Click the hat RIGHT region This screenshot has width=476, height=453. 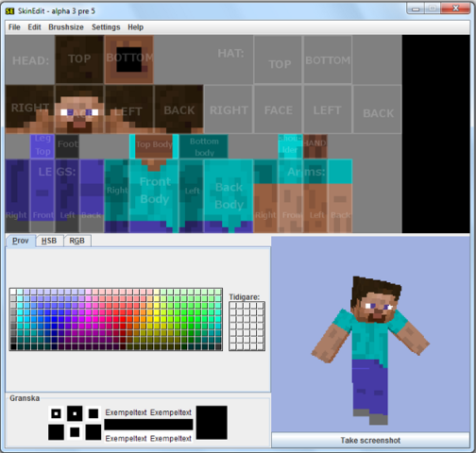229,109
